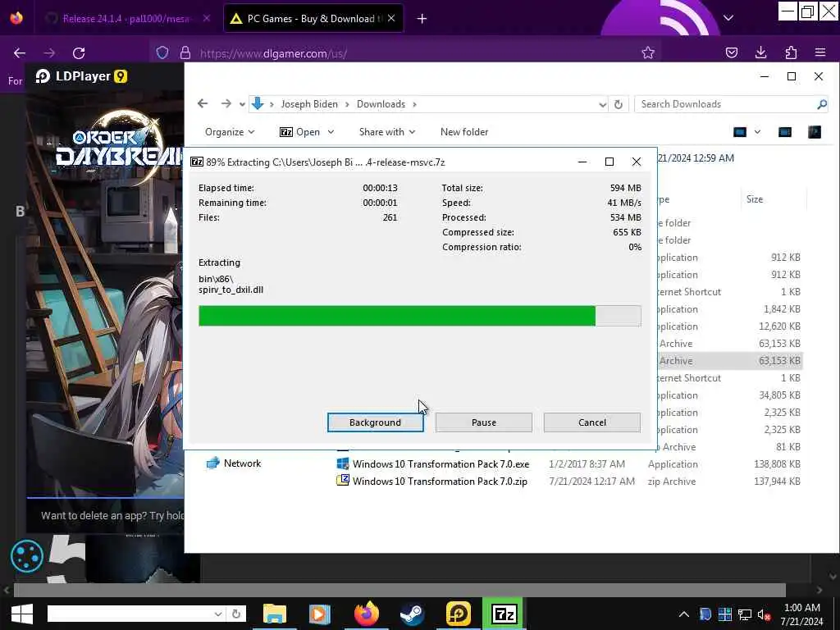List all tabs dropdown in Firefox
Viewport: 840px width, 630px height.
coord(728,18)
